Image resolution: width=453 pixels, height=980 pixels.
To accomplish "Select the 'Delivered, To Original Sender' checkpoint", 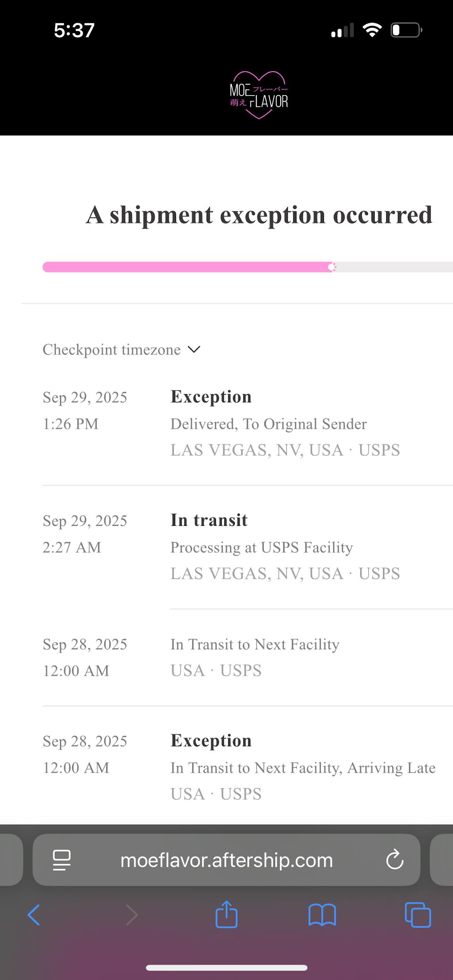I will coord(269,424).
